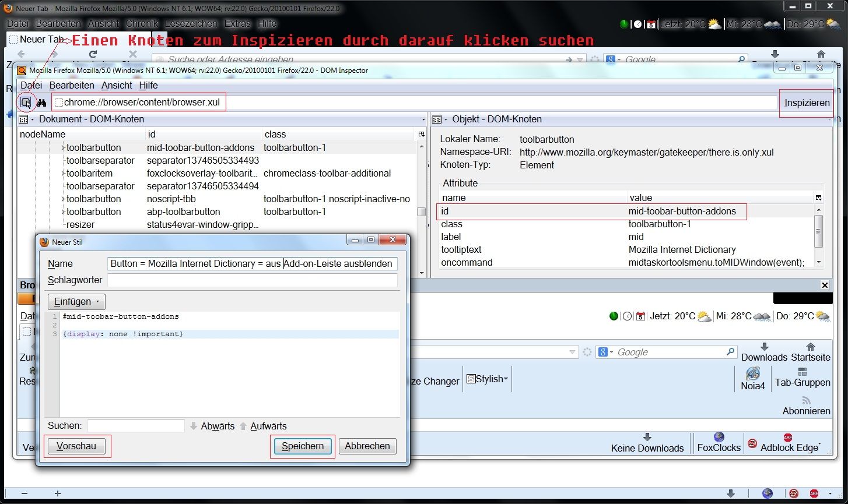Open the Ansicht menu in DOM Inspector
Screen dimensions: 848x504
coord(117,85)
